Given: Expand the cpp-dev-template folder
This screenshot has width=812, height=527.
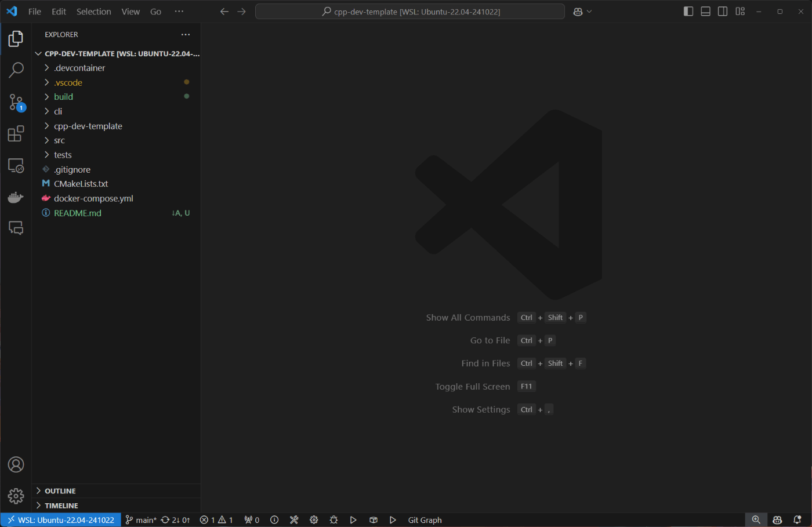Looking at the screenshot, I should (116, 126).
